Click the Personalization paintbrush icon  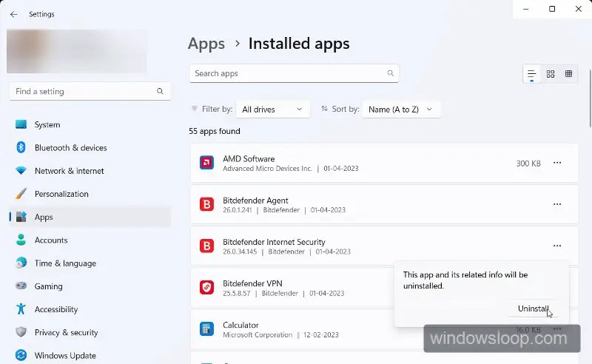coord(21,194)
